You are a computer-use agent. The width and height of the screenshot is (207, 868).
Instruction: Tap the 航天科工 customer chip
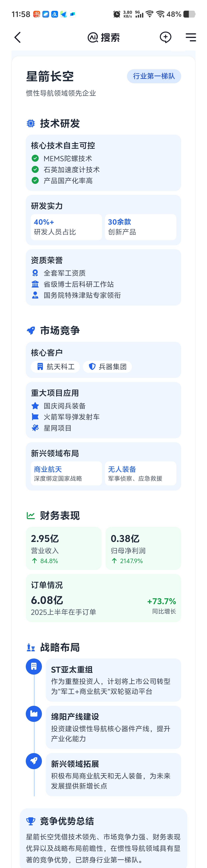[55, 367]
